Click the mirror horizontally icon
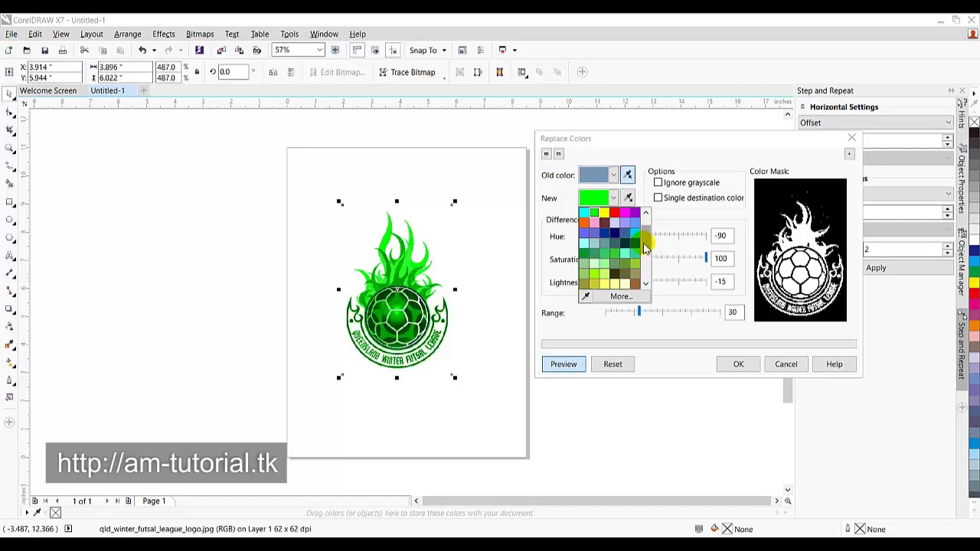 pos(273,72)
